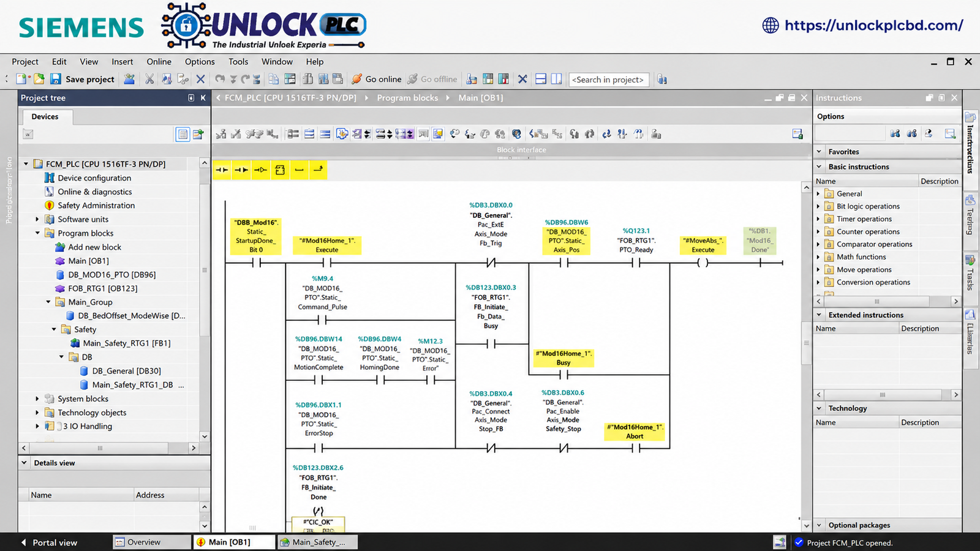Collapse the Optional packages section
Screen dimensions: 980x551
click(x=820, y=525)
